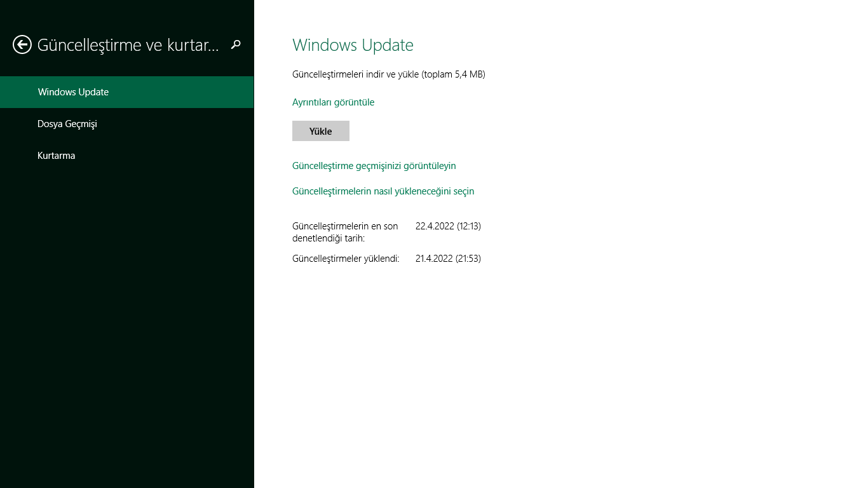Go back using the circled arrow icon

22,44
